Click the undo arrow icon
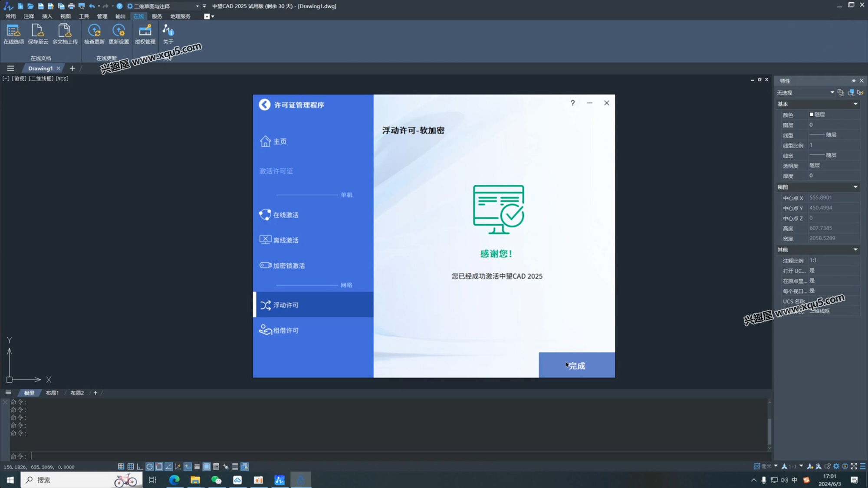This screenshot has width=868, height=488. click(x=92, y=6)
